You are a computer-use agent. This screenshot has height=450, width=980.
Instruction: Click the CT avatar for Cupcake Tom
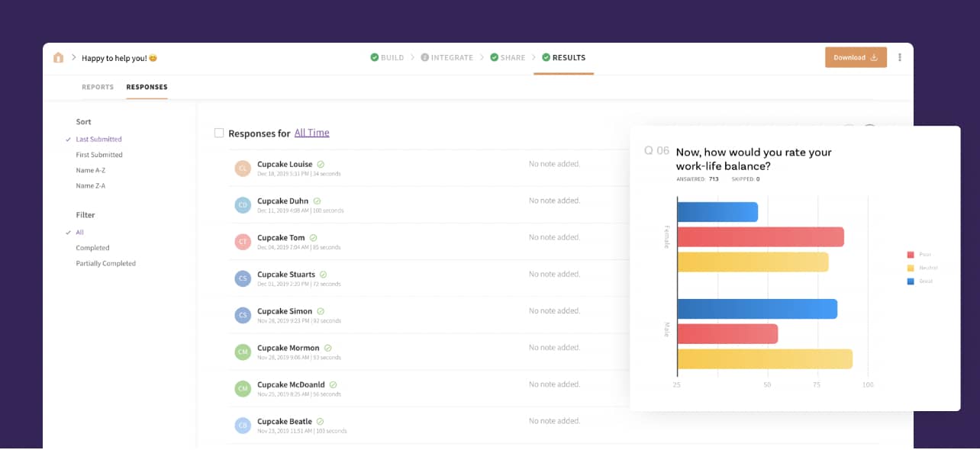243,242
